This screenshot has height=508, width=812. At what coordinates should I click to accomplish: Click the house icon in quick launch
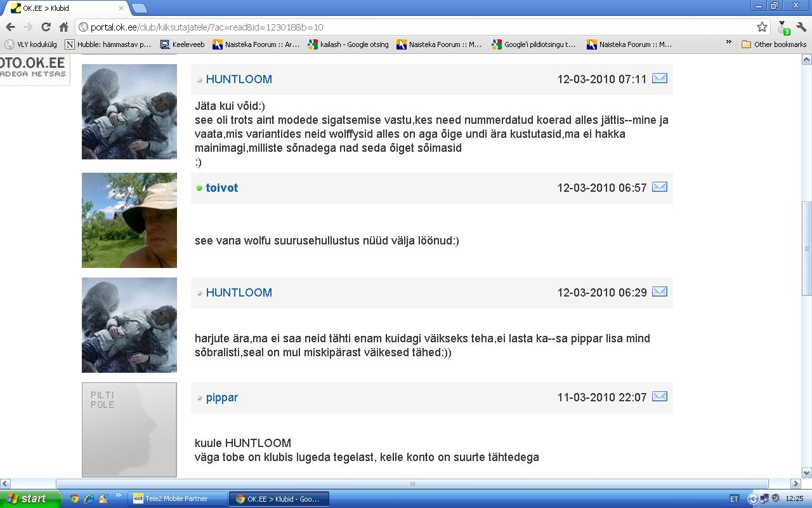(103, 498)
